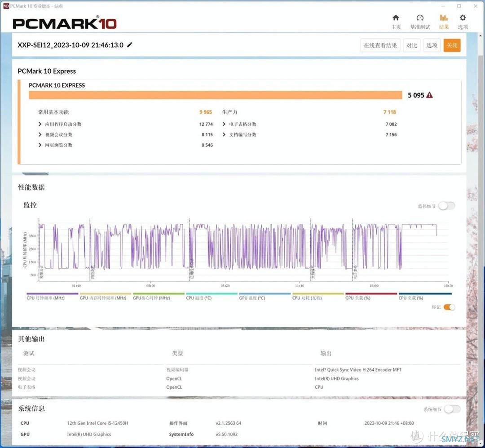This screenshot has height=448, width=485.
Task: Click the System information (系统信息) heading
Action: pos(31,408)
